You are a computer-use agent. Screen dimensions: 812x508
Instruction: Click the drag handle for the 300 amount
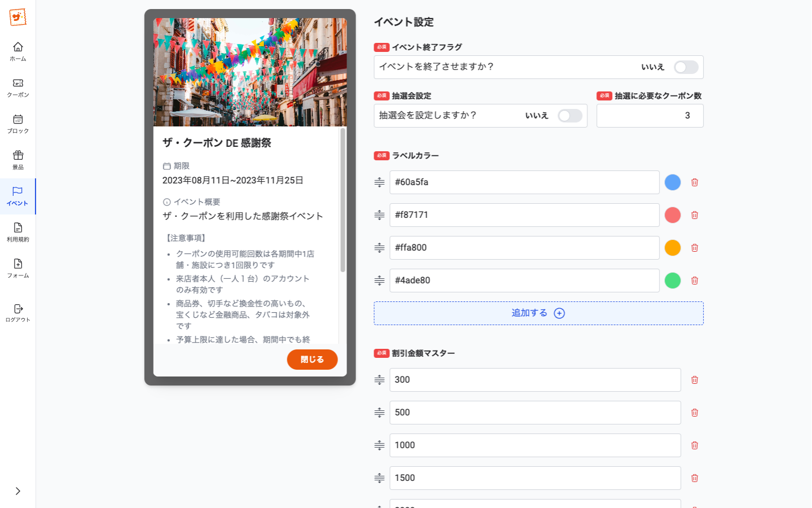point(379,380)
